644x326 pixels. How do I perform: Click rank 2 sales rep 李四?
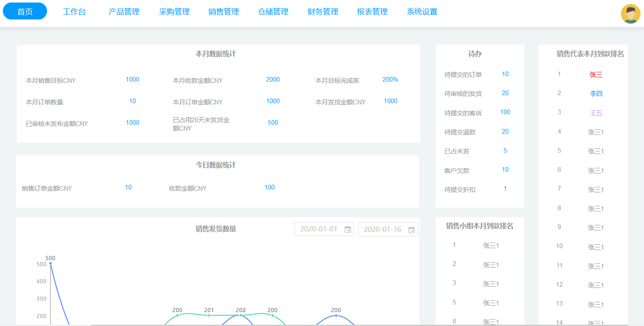(596, 94)
